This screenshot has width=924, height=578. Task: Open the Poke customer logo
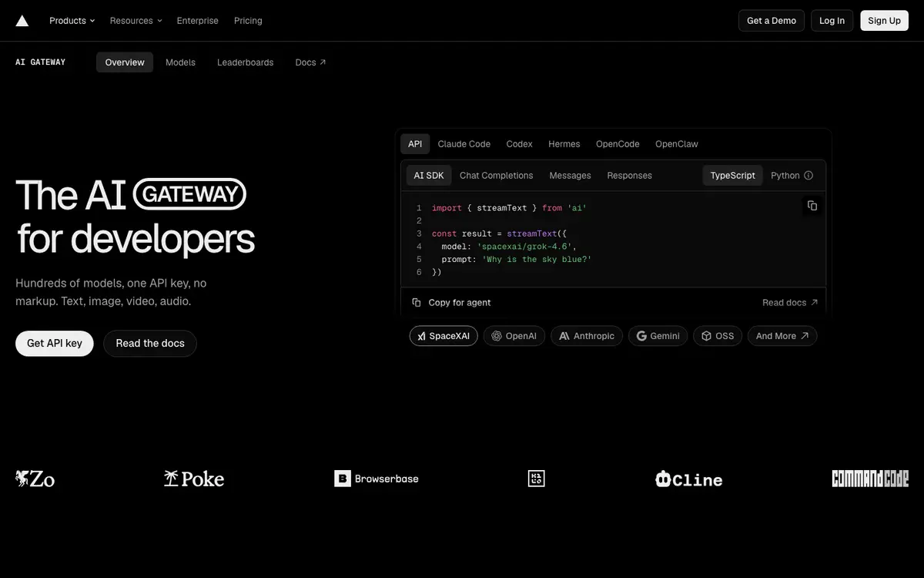click(x=194, y=479)
